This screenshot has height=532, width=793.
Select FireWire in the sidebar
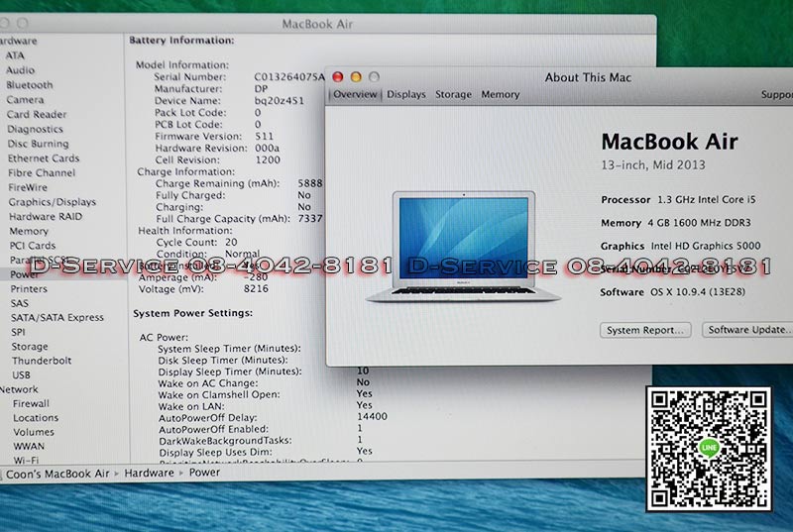[x=28, y=187]
